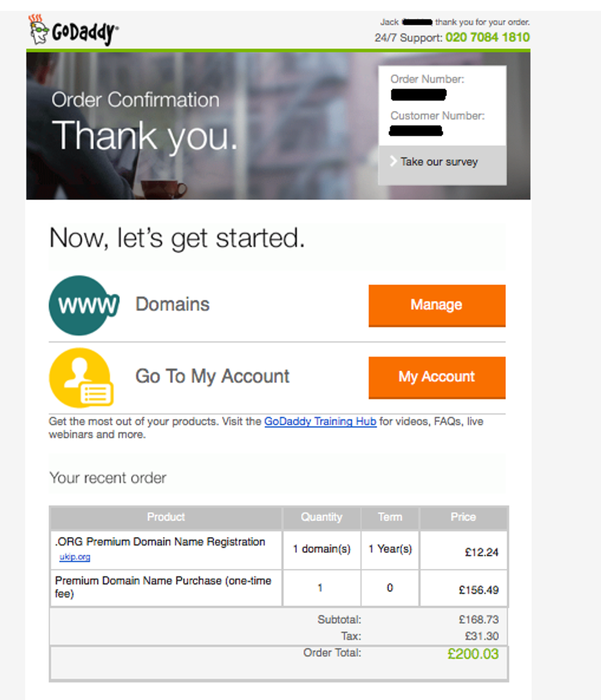Click the Go To My Account heading
This screenshot has width=601, height=700.
(213, 376)
